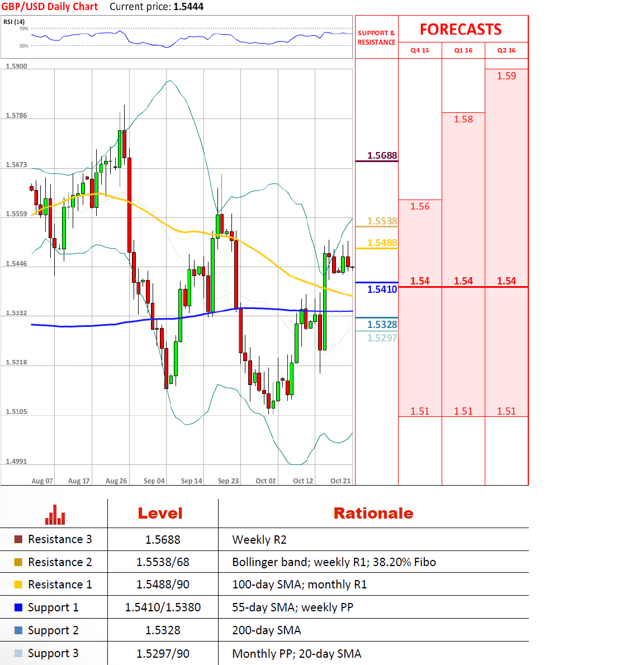Click the 1.4991 price axis label

coord(16,462)
